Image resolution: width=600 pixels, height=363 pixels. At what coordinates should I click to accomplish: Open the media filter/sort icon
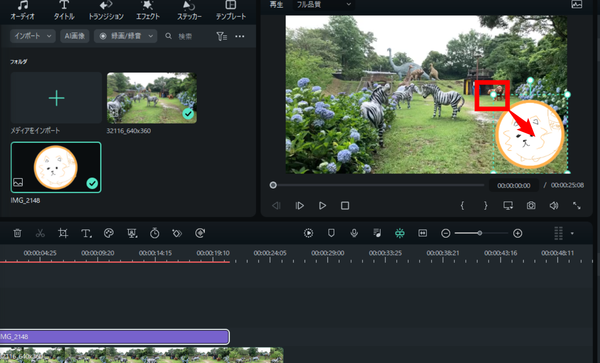(x=222, y=36)
